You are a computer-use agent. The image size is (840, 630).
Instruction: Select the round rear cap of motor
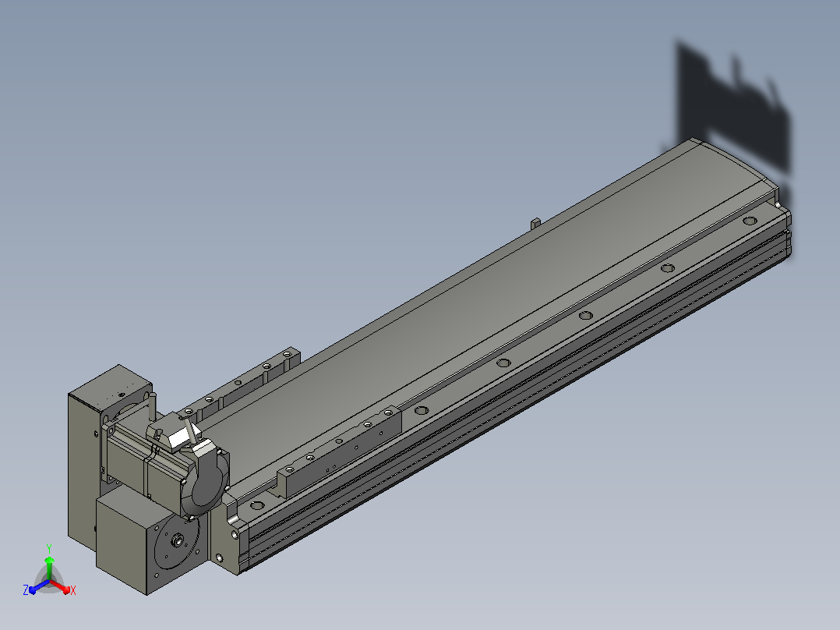pyautogui.click(x=206, y=485)
